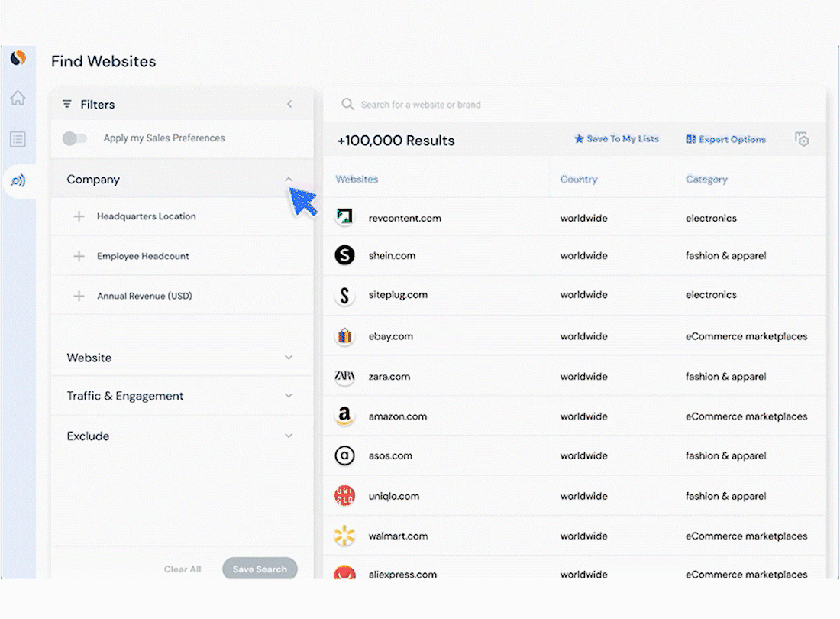Click the shein.com favicon
Viewport: 840px width, 619px height.
pyautogui.click(x=344, y=255)
